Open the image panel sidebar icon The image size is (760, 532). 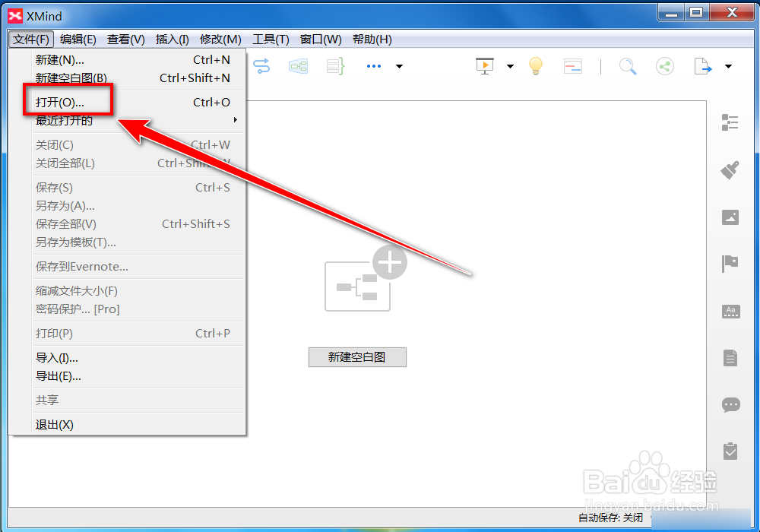[x=730, y=217]
